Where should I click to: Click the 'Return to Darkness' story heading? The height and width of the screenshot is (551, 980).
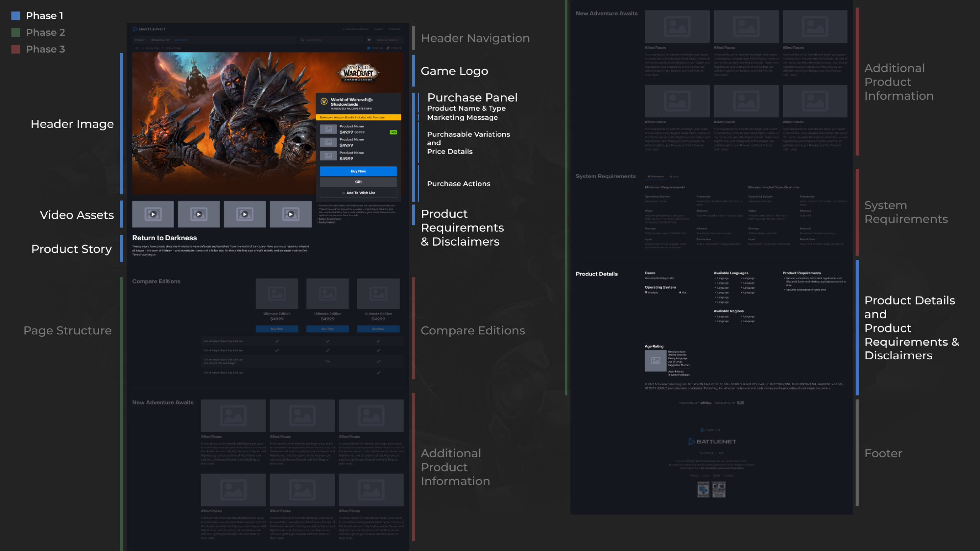165,238
